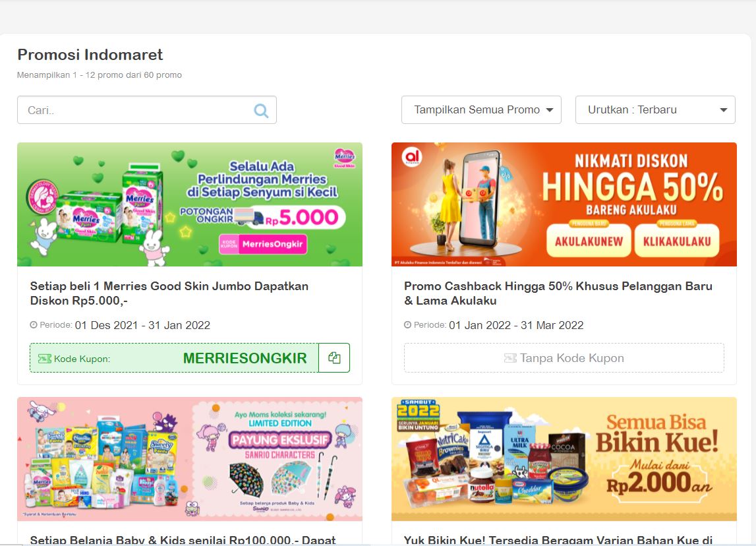Viewport: 756px width, 546px height.
Task: Click the MERRIESONGKIR coupon code text
Action: (x=245, y=358)
